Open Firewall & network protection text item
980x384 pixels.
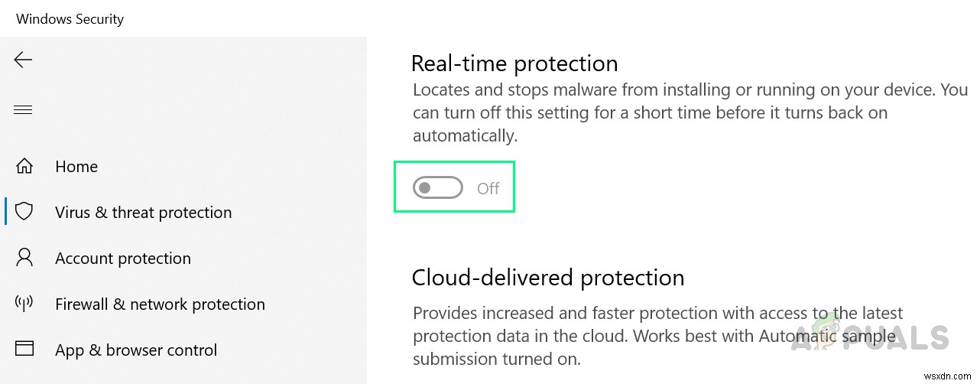tap(160, 304)
